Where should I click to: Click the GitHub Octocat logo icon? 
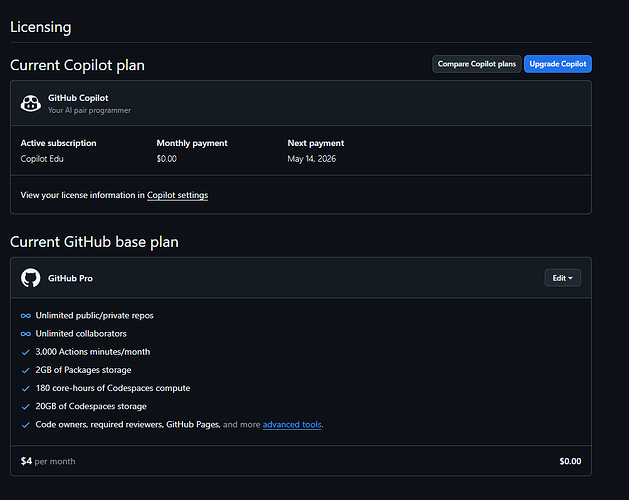tap(30, 278)
